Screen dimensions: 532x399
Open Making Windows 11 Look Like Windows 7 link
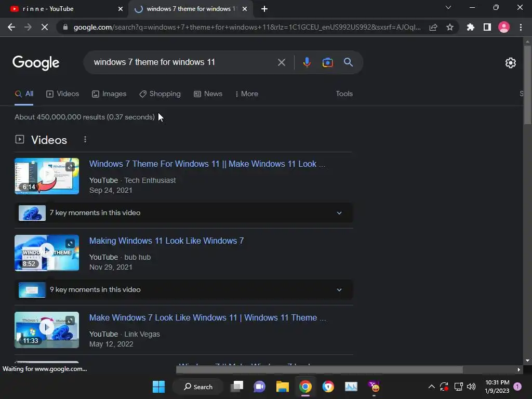[x=166, y=241]
